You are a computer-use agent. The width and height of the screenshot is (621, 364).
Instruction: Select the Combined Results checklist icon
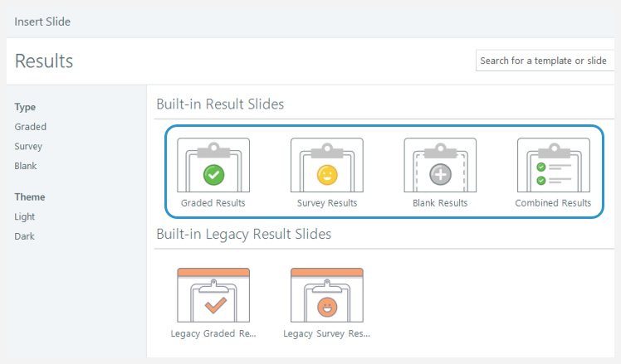coord(553,167)
